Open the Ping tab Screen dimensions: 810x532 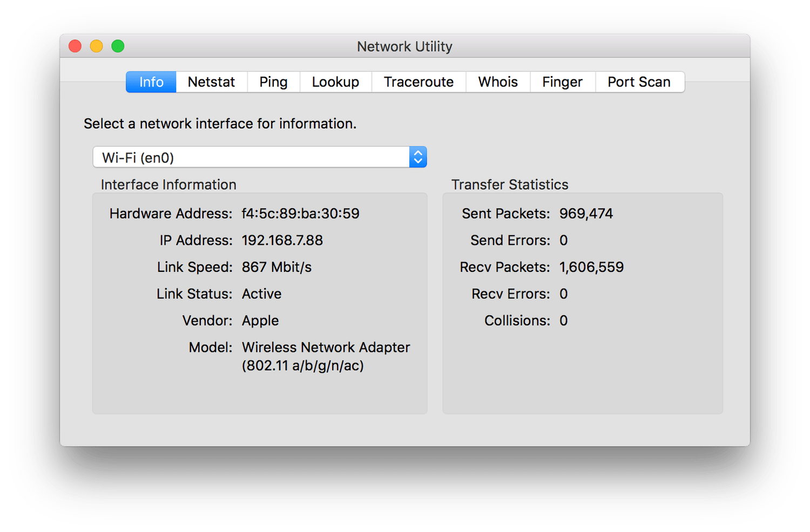pos(273,82)
